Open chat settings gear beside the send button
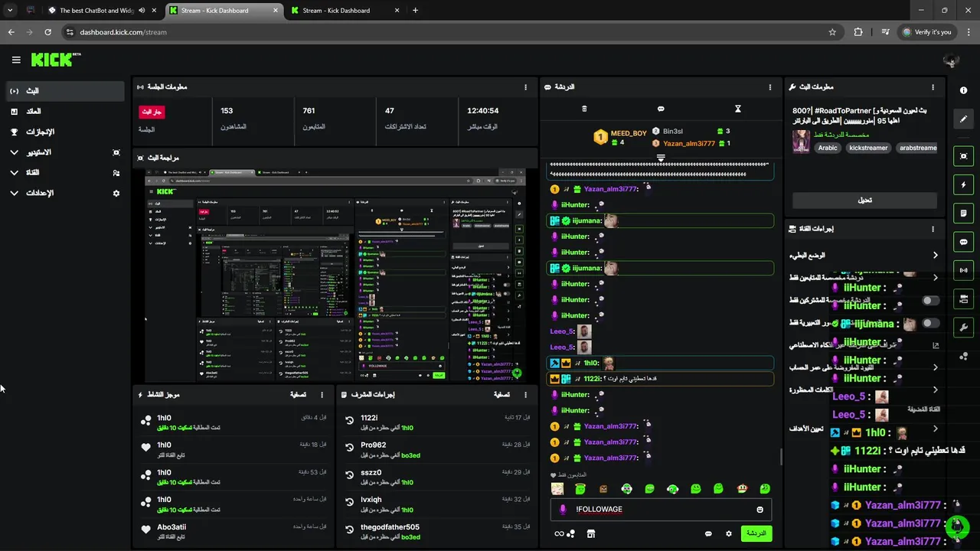 click(x=729, y=533)
